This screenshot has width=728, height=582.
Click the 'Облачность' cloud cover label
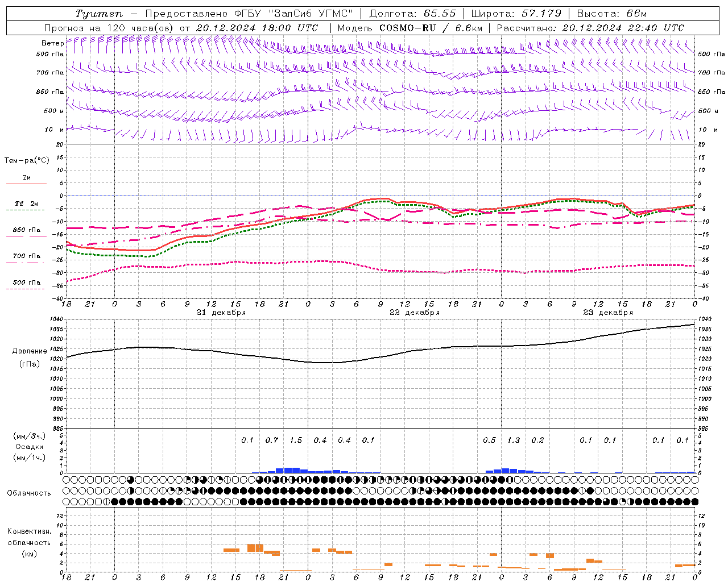[29, 493]
